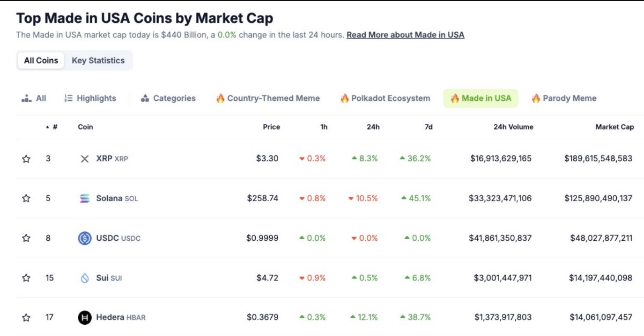644x336 pixels.
Task: Click the USDC coin logo icon
Action: click(85, 238)
